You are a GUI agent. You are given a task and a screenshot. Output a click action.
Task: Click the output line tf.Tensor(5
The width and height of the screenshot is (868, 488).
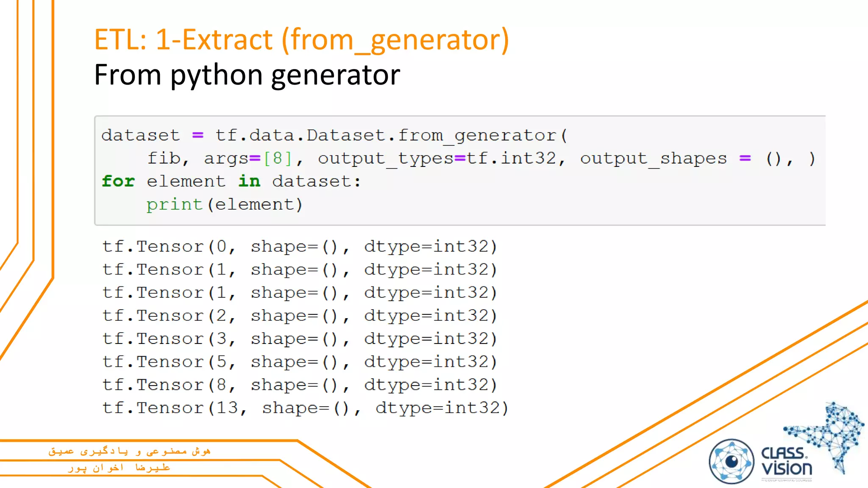[x=299, y=362]
